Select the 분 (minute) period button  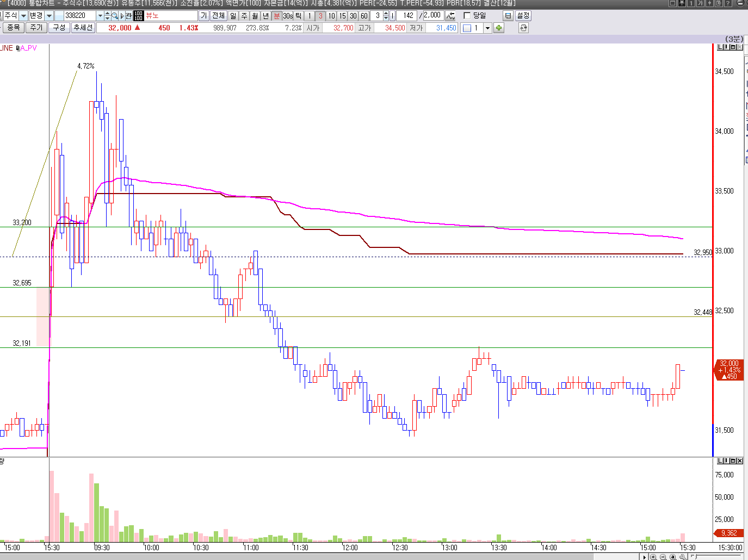click(276, 16)
